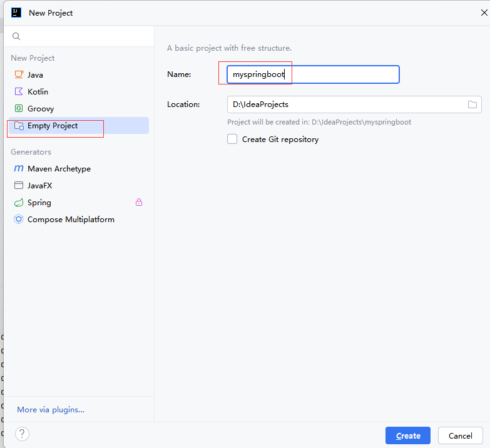Select Empty Project from the list

point(53,126)
